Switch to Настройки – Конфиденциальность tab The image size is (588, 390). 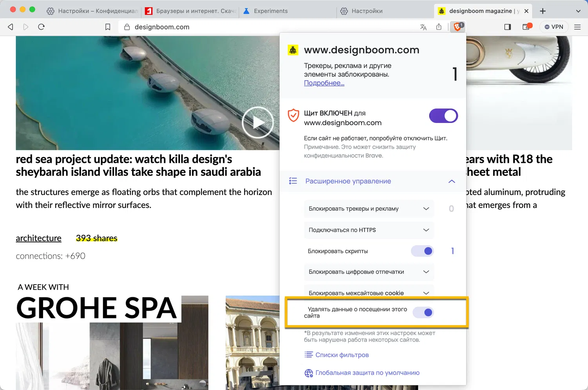pyautogui.click(x=92, y=11)
